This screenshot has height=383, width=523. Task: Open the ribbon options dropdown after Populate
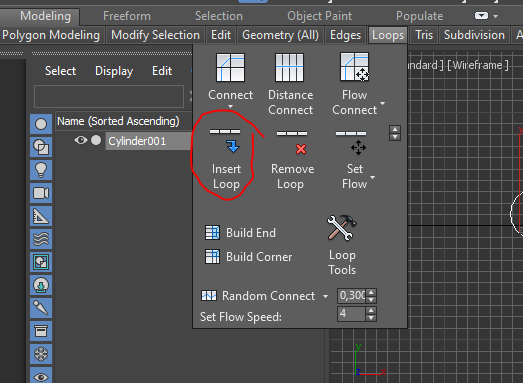(x=496, y=16)
